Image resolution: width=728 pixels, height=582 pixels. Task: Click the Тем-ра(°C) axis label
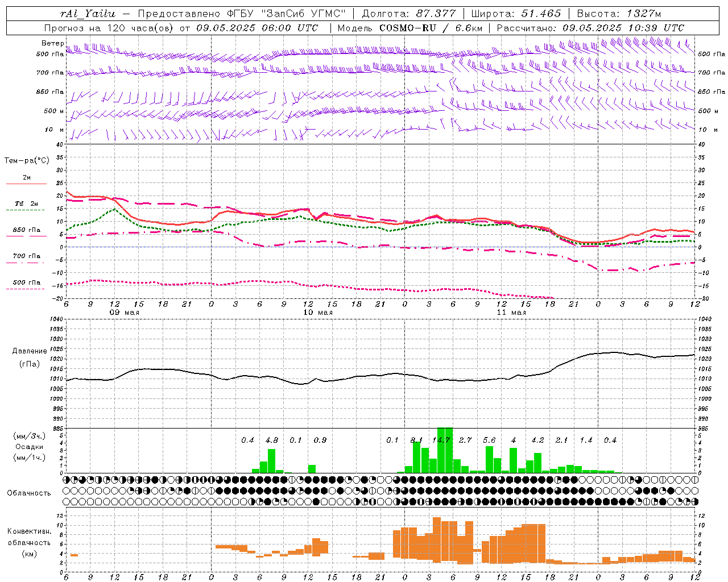coord(27,161)
